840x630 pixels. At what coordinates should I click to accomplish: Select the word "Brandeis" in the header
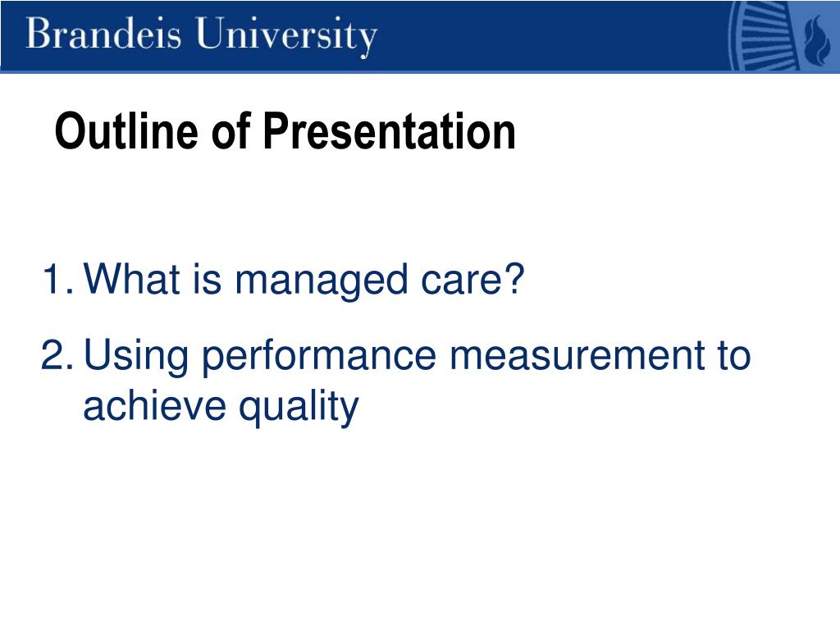[103, 33]
